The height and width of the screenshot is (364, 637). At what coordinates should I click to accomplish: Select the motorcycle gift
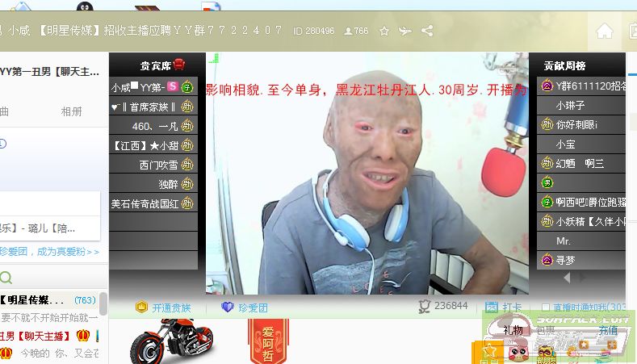pyautogui.click(x=172, y=341)
